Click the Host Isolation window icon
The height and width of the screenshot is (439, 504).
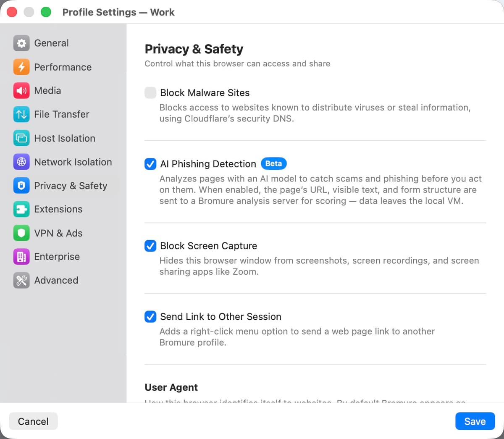21,138
